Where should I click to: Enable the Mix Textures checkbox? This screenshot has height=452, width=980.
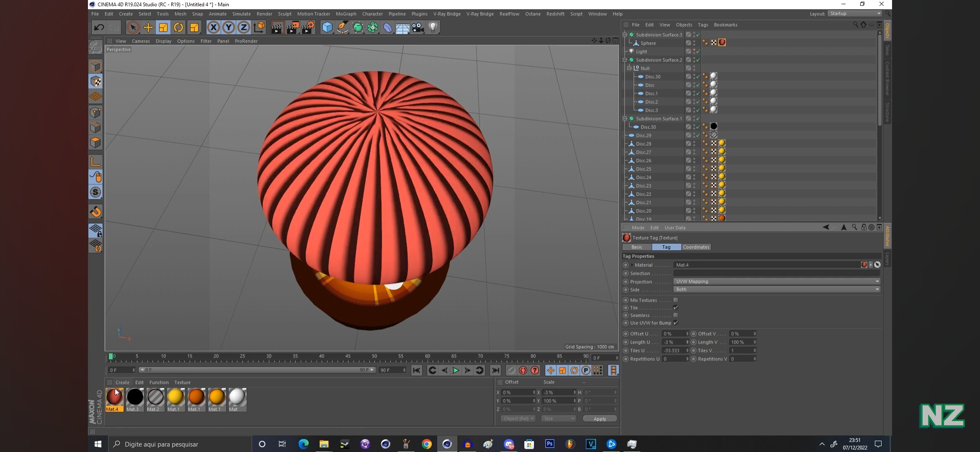[676, 300]
